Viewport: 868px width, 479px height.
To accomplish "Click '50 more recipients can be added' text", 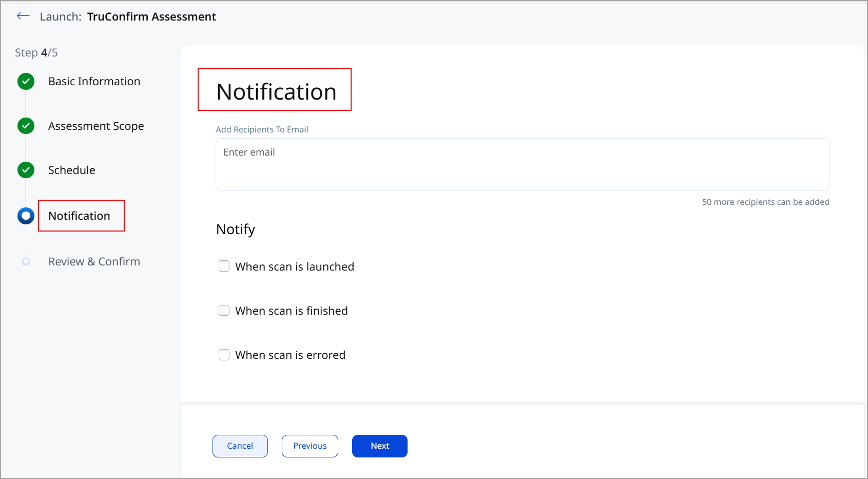I will (x=765, y=202).
